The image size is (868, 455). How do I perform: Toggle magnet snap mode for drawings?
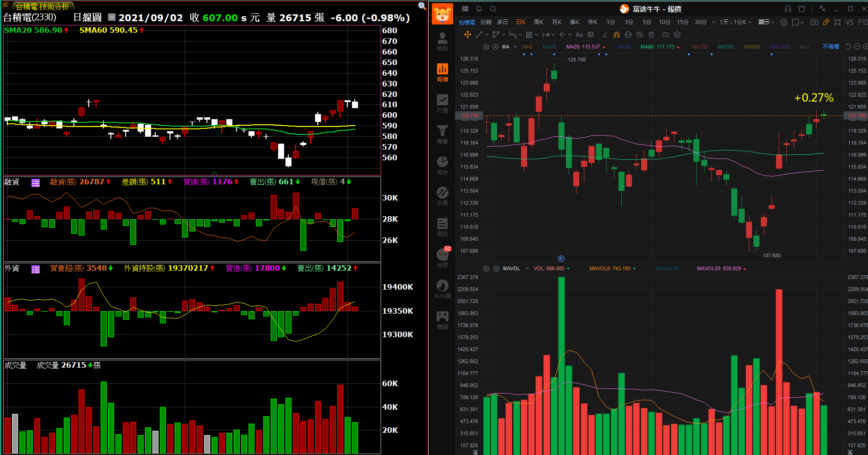click(x=617, y=35)
